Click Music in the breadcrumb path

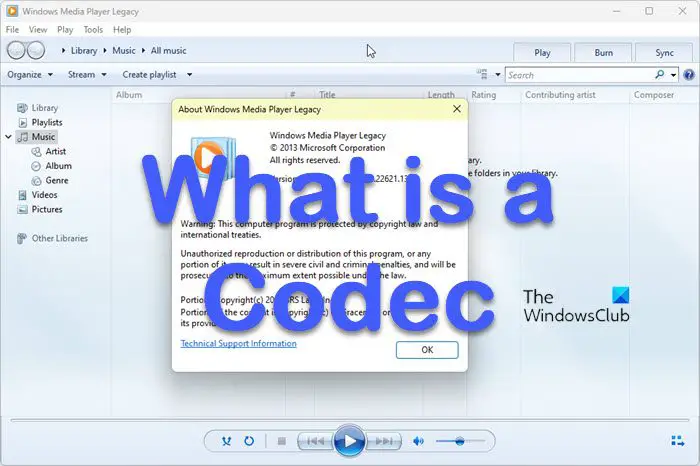click(x=124, y=50)
